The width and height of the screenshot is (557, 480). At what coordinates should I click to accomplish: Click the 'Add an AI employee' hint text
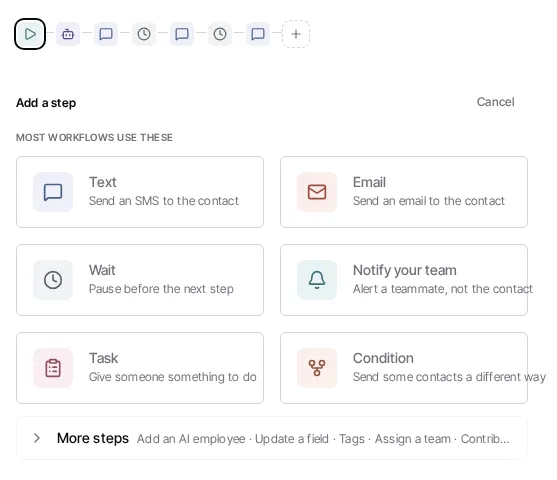point(191,439)
